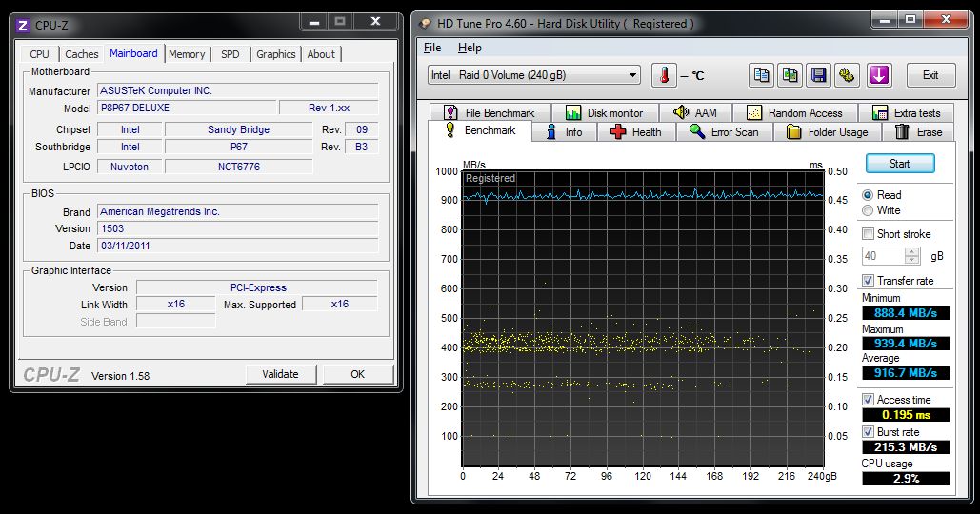The width and height of the screenshot is (980, 514).
Task: Close the CPU-Z window
Action: (x=375, y=22)
